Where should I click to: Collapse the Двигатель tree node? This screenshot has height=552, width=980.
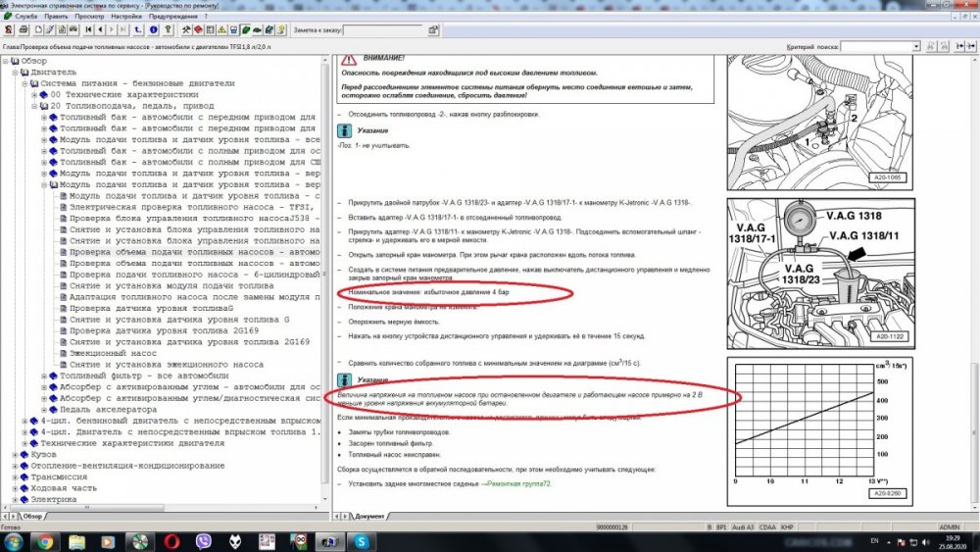point(15,72)
